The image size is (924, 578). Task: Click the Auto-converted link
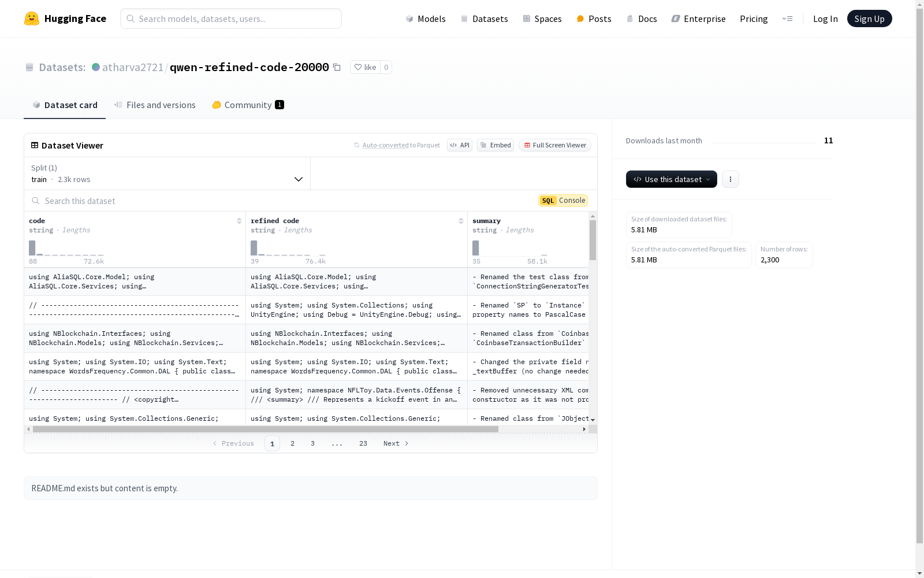[385, 145]
